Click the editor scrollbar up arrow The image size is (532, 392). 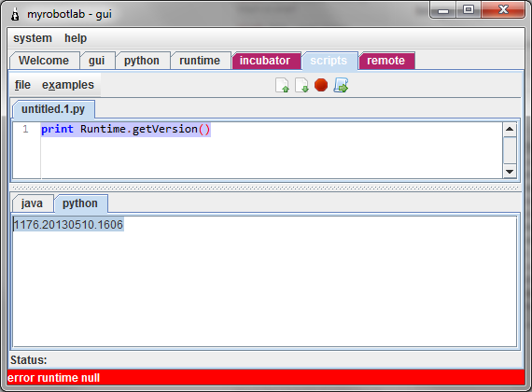[510, 130]
